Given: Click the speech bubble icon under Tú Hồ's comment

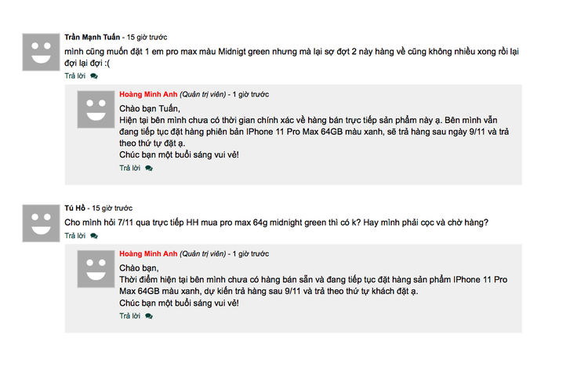Looking at the screenshot, I should coord(94,235).
